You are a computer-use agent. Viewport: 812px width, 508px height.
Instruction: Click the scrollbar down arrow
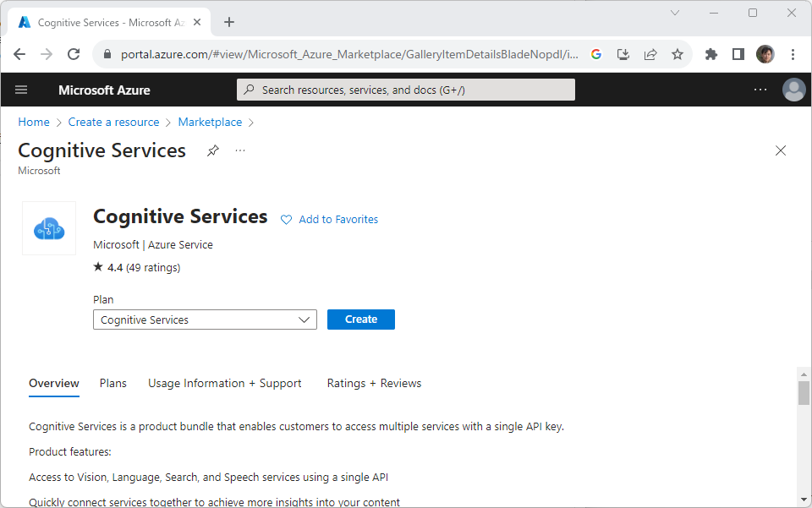point(804,500)
